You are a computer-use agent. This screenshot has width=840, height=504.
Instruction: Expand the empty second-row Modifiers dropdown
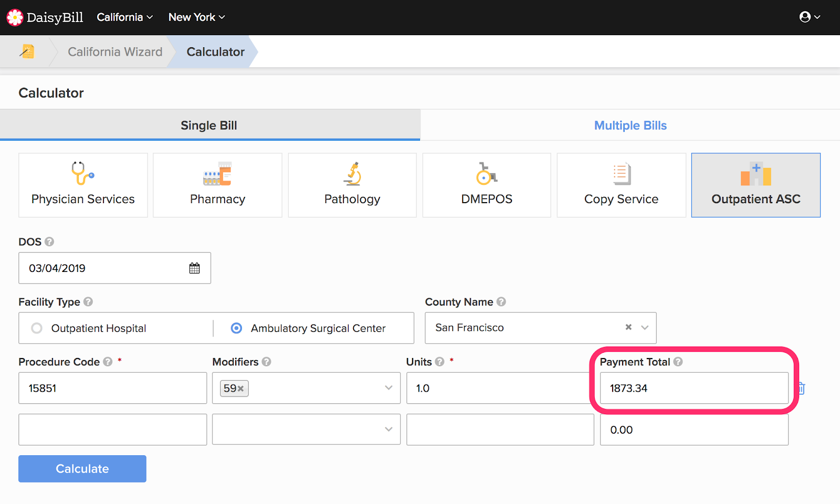click(388, 429)
